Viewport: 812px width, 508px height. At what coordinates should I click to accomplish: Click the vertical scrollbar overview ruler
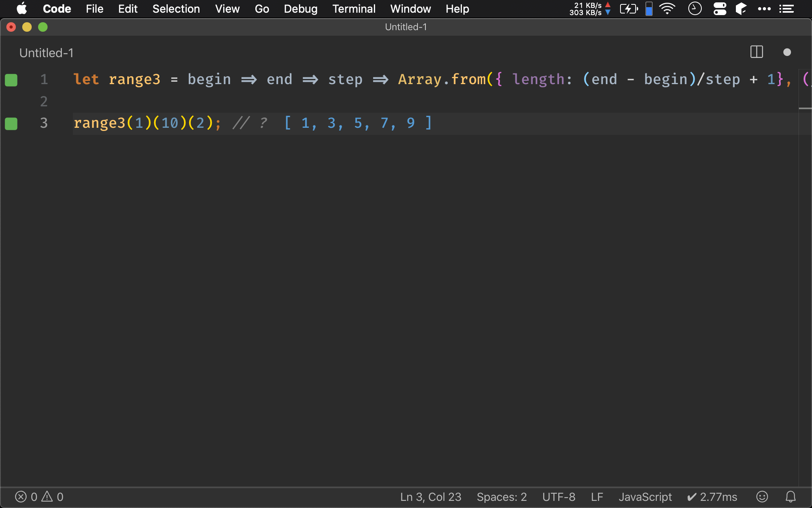point(805,277)
